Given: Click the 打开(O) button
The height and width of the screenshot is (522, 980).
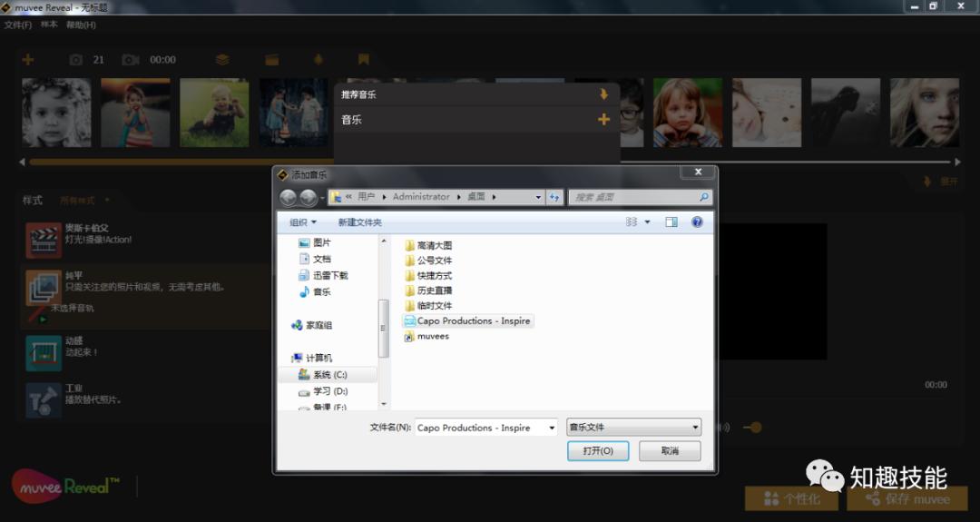Looking at the screenshot, I should pyautogui.click(x=598, y=451).
